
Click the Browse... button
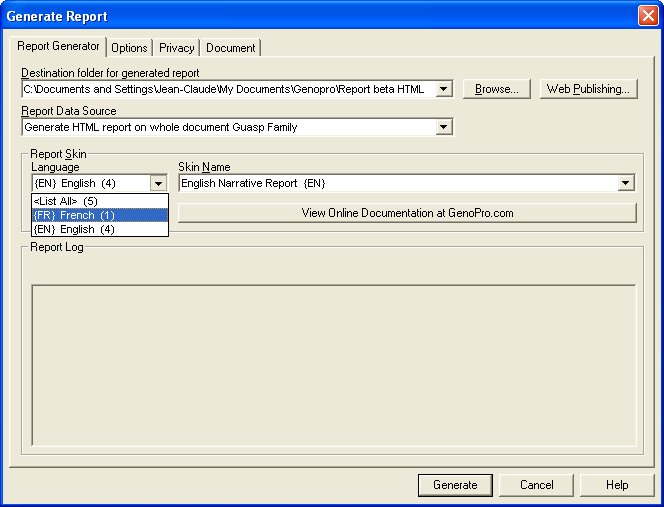(496, 89)
